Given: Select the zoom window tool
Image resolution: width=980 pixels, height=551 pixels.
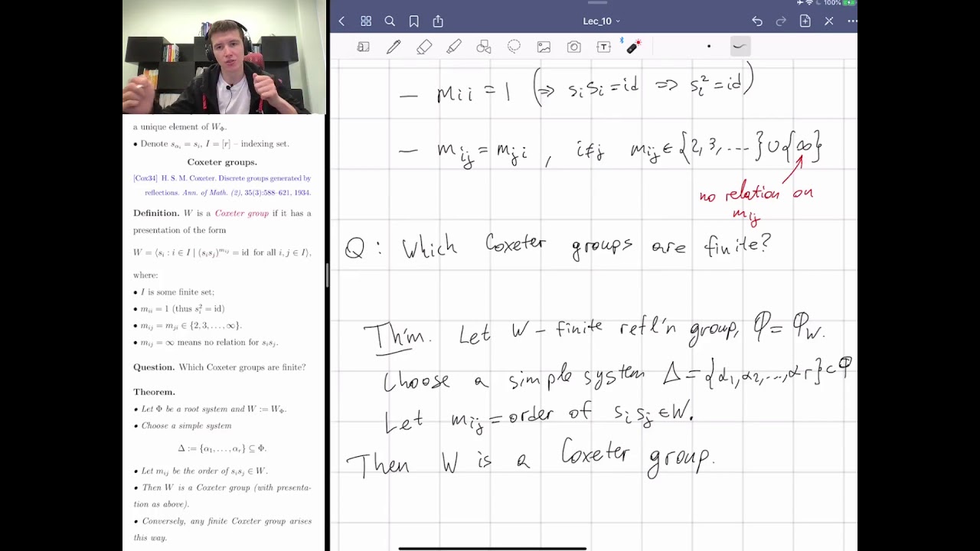Looking at the screenshot, I should click(x=363, y=47).
